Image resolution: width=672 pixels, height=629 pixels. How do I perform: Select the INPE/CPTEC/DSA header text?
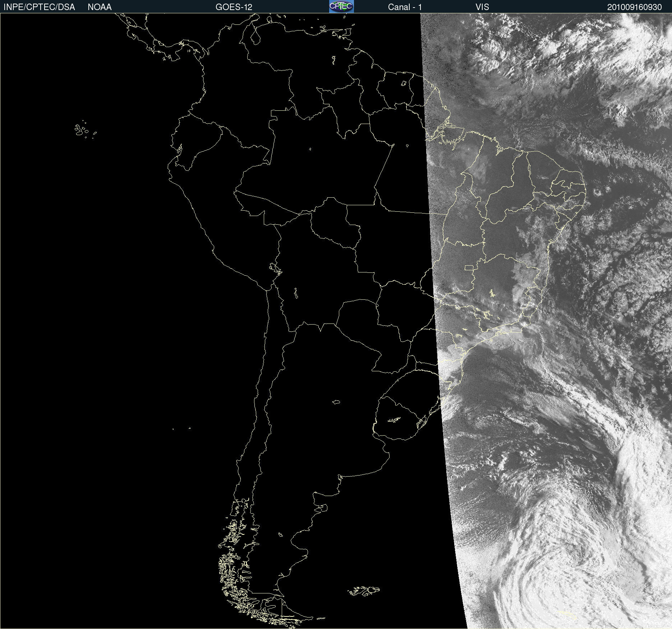coord(39,7)
